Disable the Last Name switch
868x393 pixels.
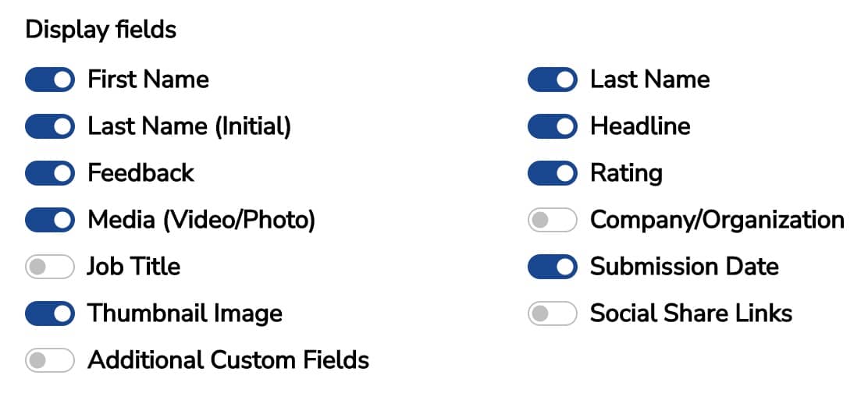click(x=553, y=80)
